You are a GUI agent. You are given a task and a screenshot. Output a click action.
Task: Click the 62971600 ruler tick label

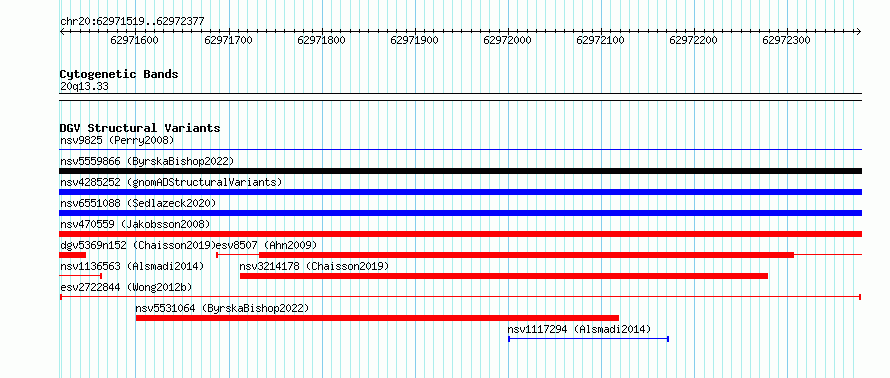135,40
